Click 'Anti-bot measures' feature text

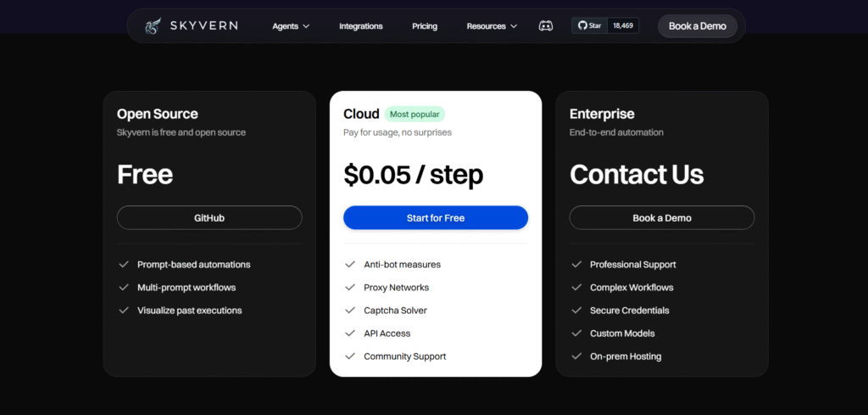[x=403, y=264]
